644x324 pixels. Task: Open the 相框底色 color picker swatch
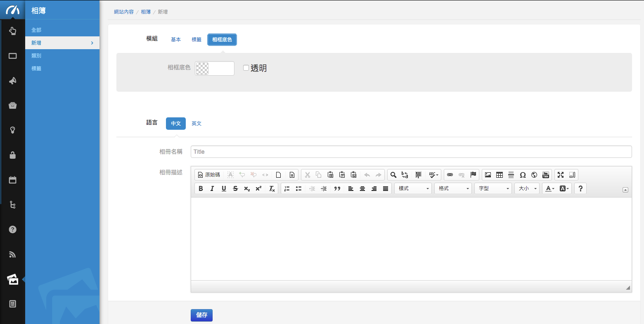(202, 69)
